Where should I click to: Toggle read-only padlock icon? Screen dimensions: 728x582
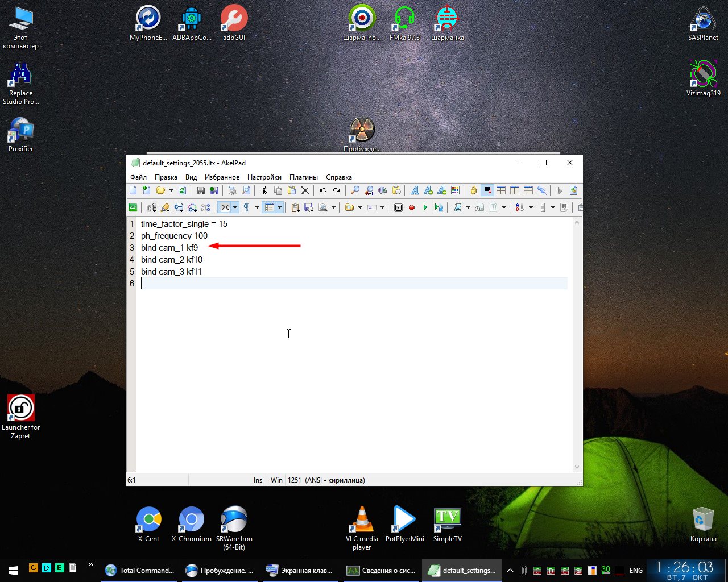tap(473, 191)
